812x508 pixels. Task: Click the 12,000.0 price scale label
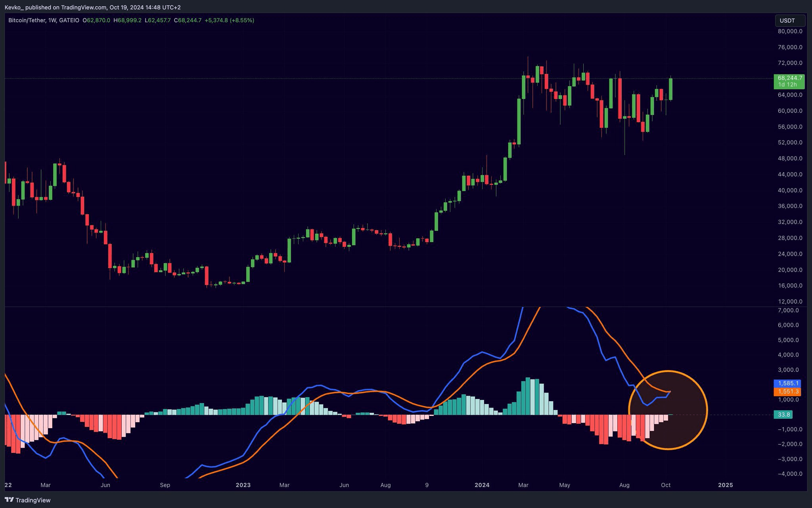point(790,302)
